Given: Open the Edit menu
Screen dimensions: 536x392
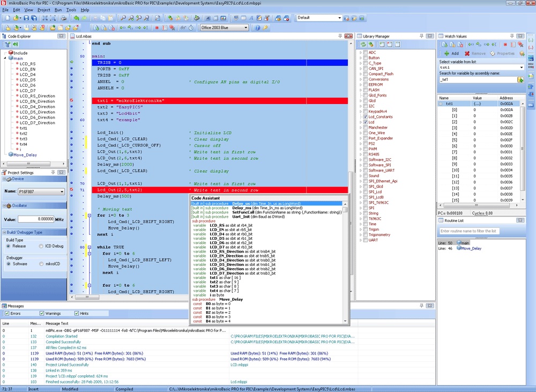Looking at the screenshot, I should [x=17, y=10].
